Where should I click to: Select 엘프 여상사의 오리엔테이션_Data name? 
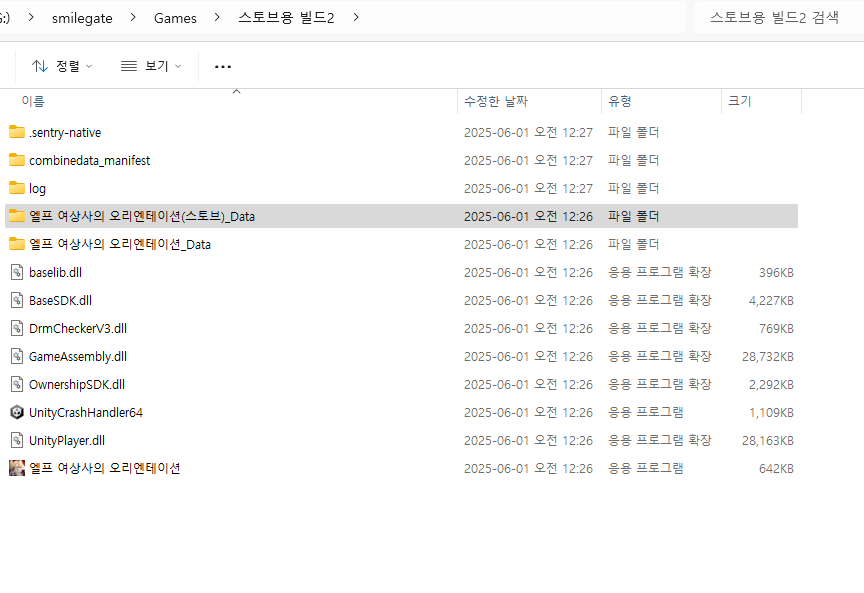point(120,244)
